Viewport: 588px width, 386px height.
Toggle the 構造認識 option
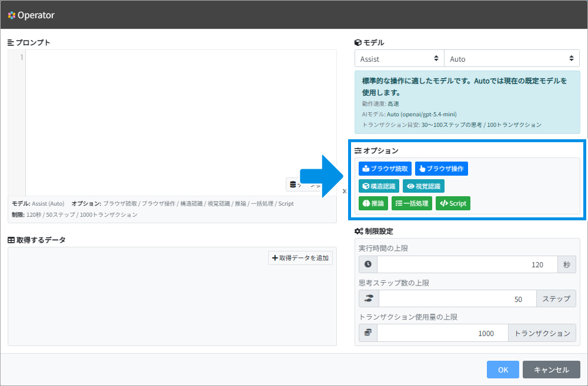tap(379, 186)
